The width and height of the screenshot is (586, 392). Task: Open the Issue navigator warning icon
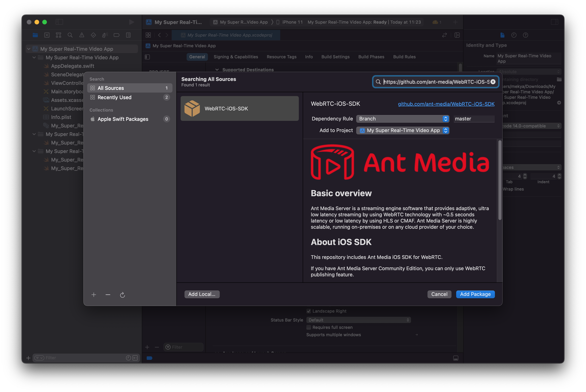(x=82, y=35)
